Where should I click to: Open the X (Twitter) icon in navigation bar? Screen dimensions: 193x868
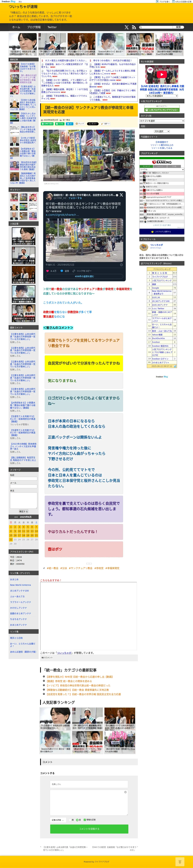click(x=127, y=27)
